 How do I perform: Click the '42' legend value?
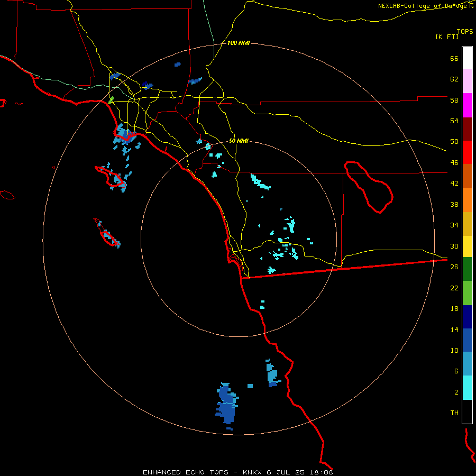[x=454, y=184]
